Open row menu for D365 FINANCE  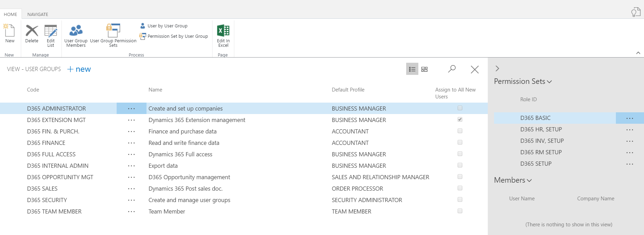click(131, 143)
